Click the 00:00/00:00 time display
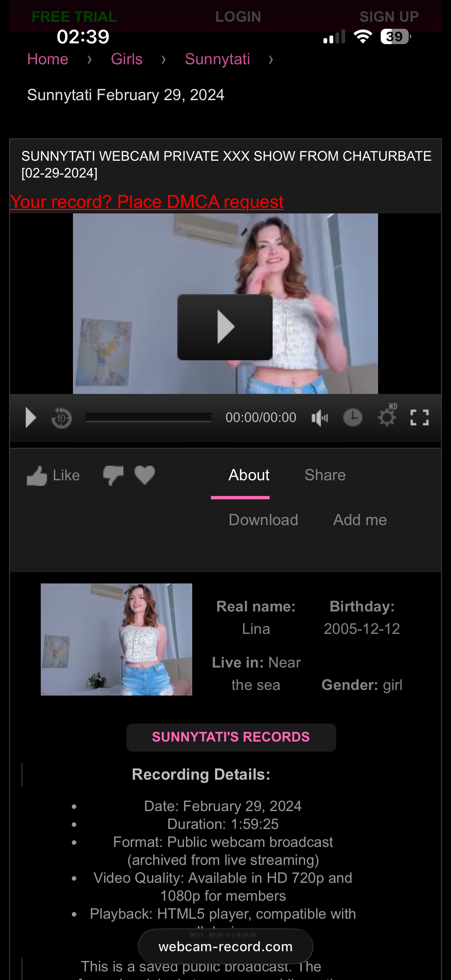 pos(261,417)
